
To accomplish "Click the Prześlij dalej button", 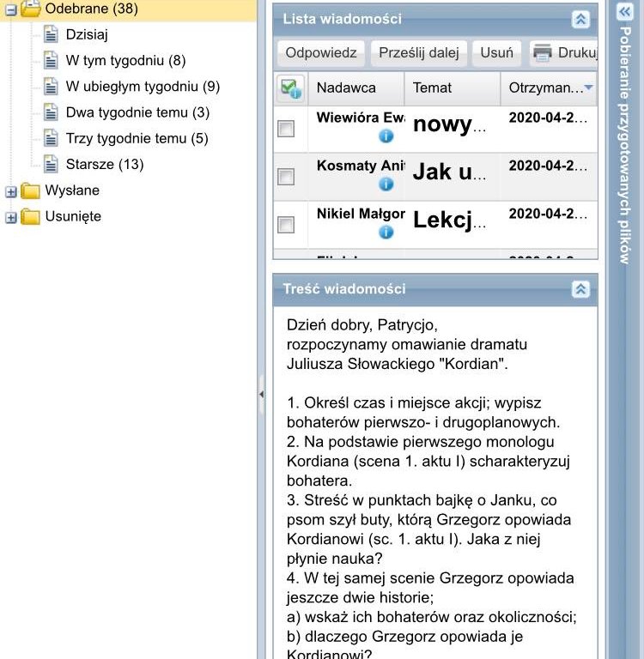I will click(419, 53).
